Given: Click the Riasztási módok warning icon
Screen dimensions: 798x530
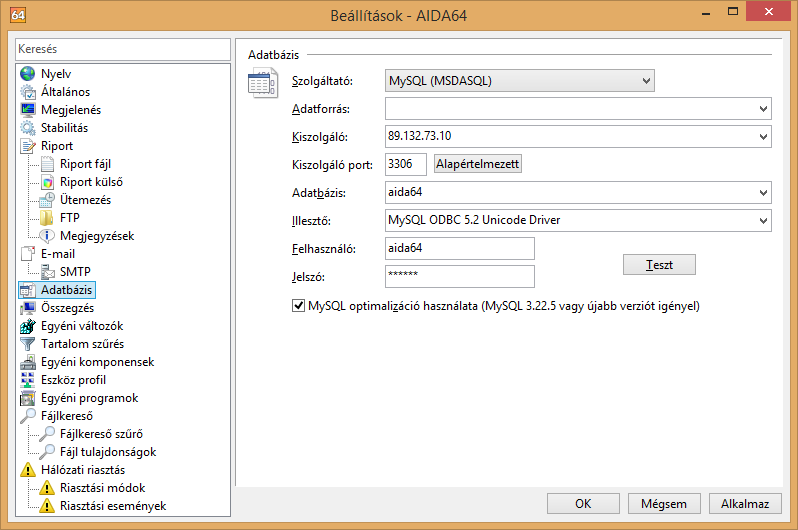Looking at the screenshot, I should pos(47,488).
